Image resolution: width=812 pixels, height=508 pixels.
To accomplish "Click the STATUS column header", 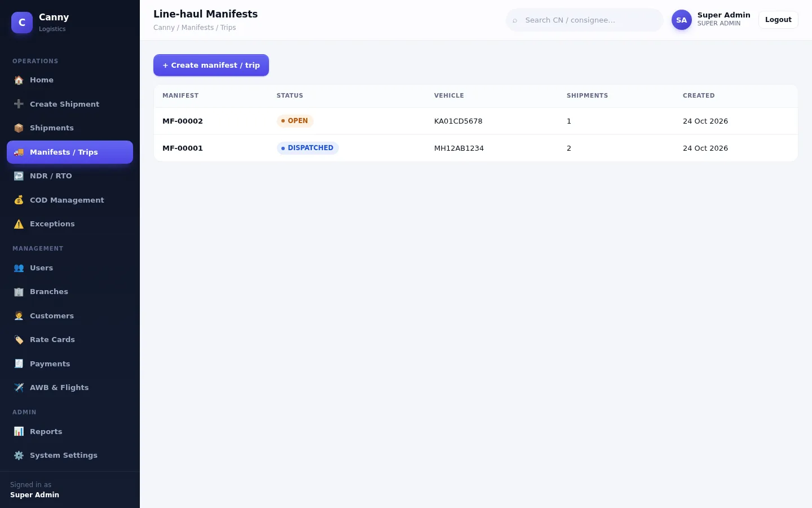I will click(290, 95).
